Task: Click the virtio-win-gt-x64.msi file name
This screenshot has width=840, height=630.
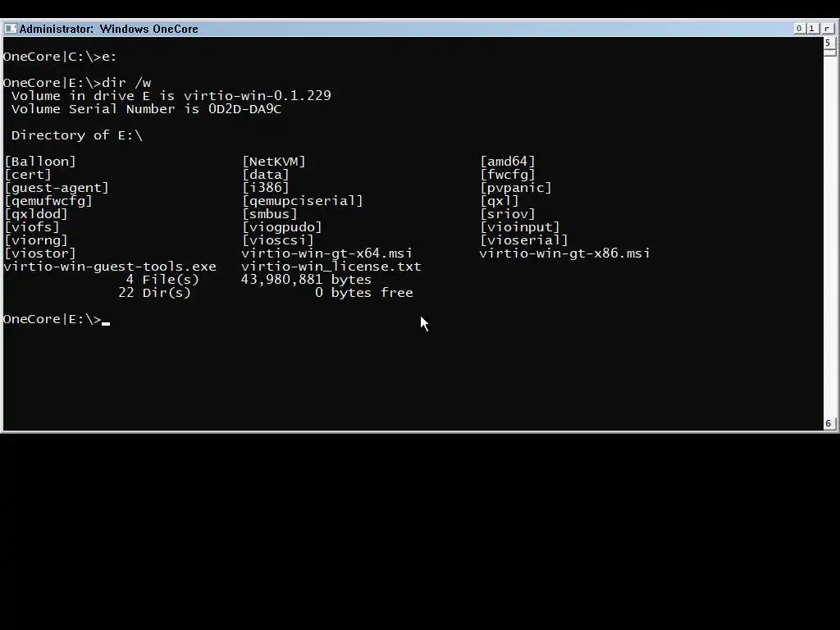Action: (x=326, y=253)
